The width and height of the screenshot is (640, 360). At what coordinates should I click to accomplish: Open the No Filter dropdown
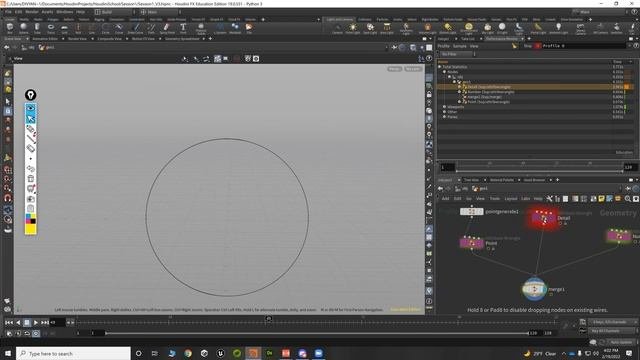coord(458,54)
